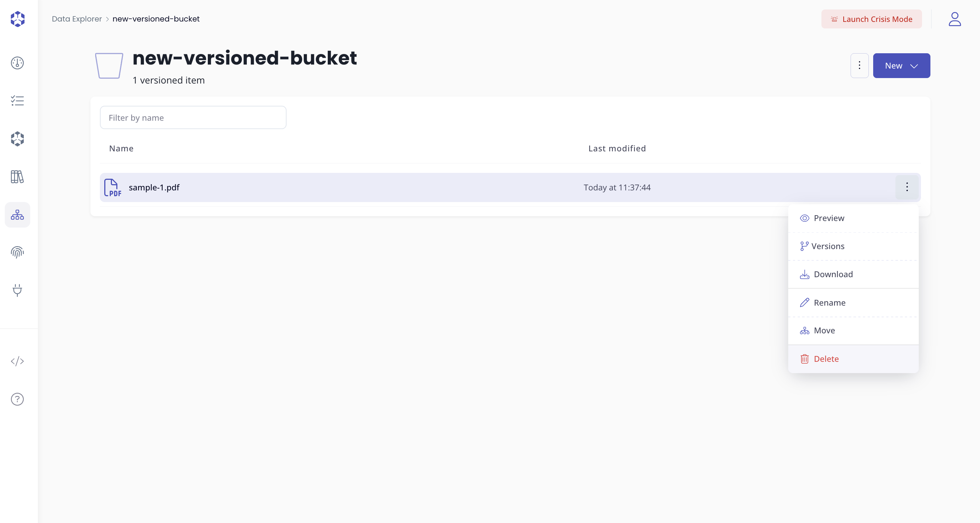This screenshot has width=980, height=523.
Task: Open the help question mark icon
Action: pyautogui.click(x=17, y=399)
